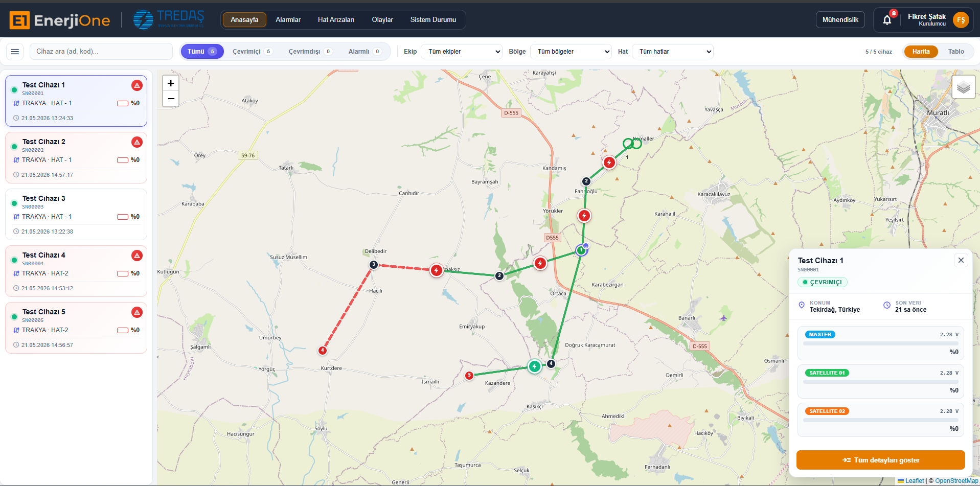The image size is (980, 486).
Task: Close the Test Cihazı 1 detail panel
Action: tap(961, 260)
